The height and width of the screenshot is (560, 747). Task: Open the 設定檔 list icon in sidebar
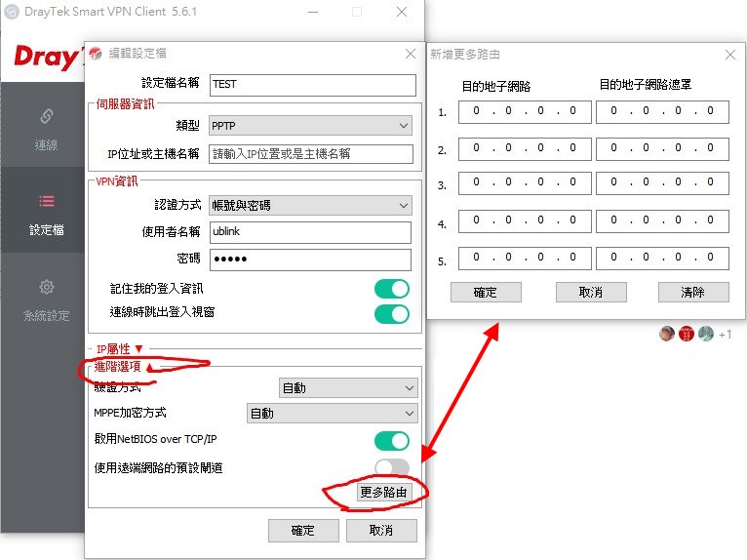tap(46, 202)
